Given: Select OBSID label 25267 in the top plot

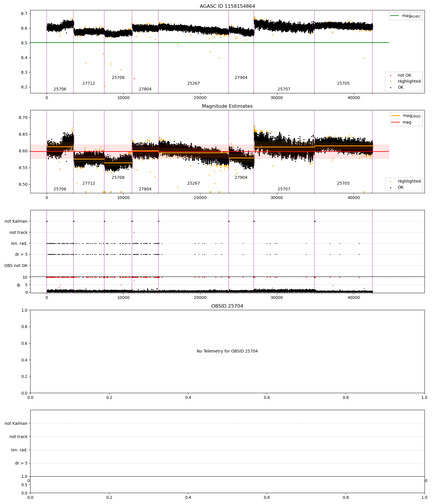Looking at the screenshot, I should click(194, 84).
